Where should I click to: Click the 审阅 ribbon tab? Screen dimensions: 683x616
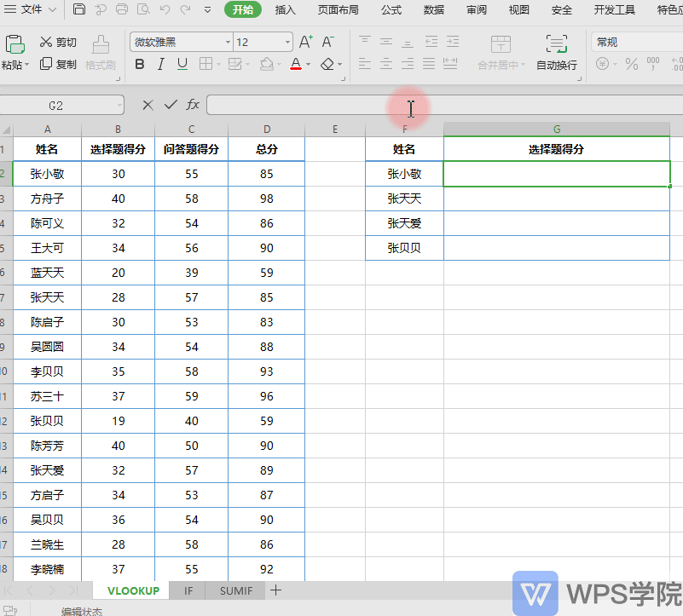[477, 9]
